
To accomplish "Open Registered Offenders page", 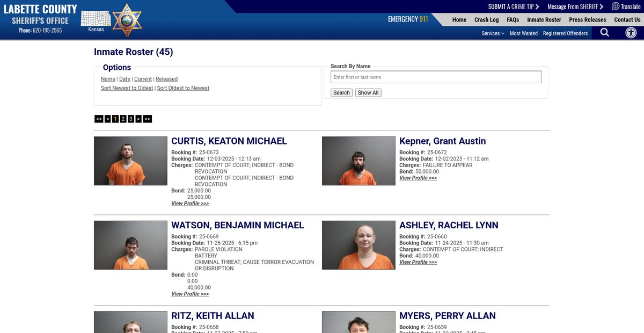I will (565, 33).
